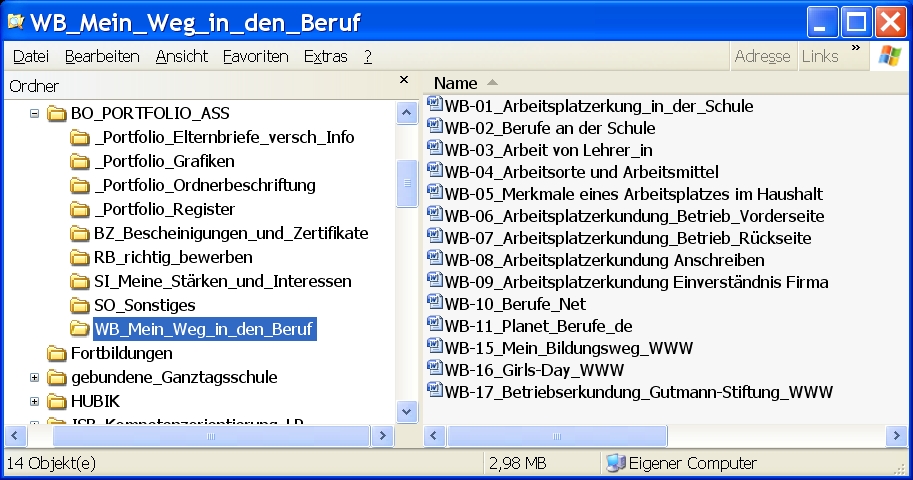
Task: Select file name WB-03_Arbeit von Lehrer_in
Action: (x=548, y=150)
